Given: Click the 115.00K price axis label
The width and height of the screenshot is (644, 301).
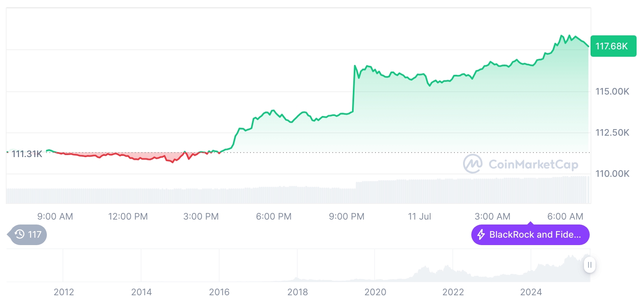Looking at the screenshot, I should pyautogui.click(x=612, y=91).
